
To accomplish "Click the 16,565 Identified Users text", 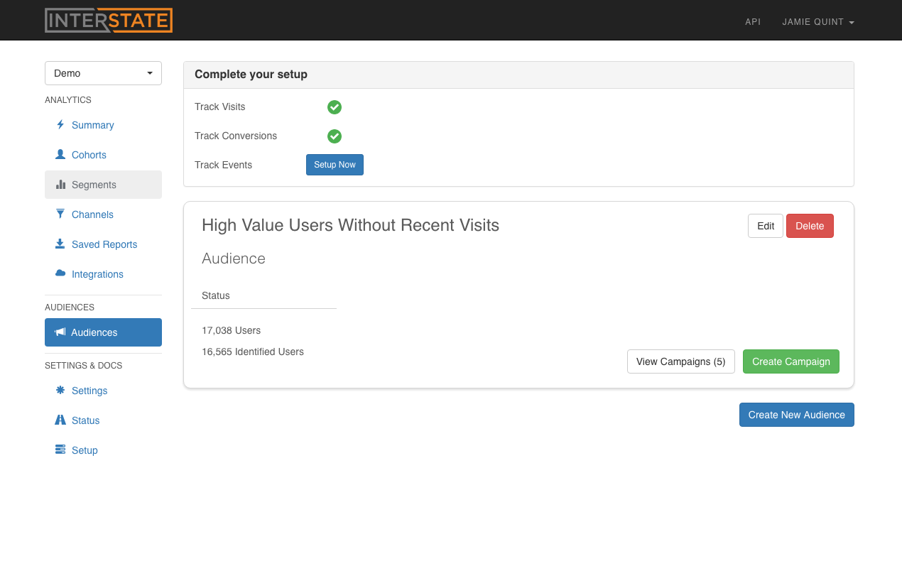I will pyautogui.click(x=253, y=352).
